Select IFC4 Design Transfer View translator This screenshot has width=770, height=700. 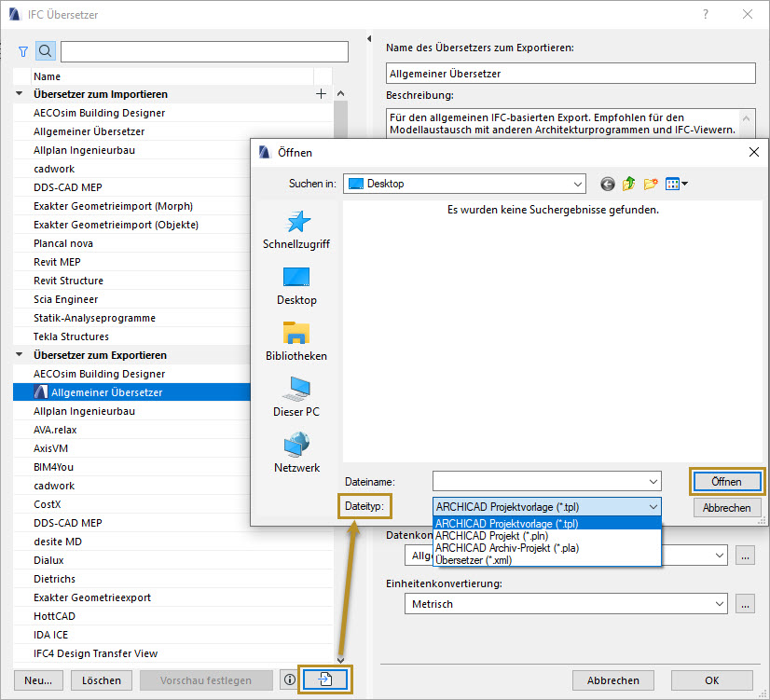(x=173, y=653)
